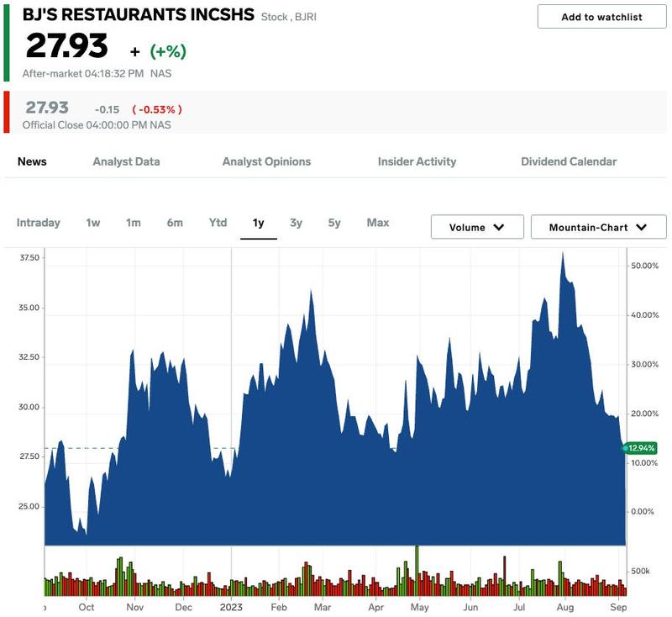Click the Add to watchlist button
672x617 pixels.
(x=601, y=17)
